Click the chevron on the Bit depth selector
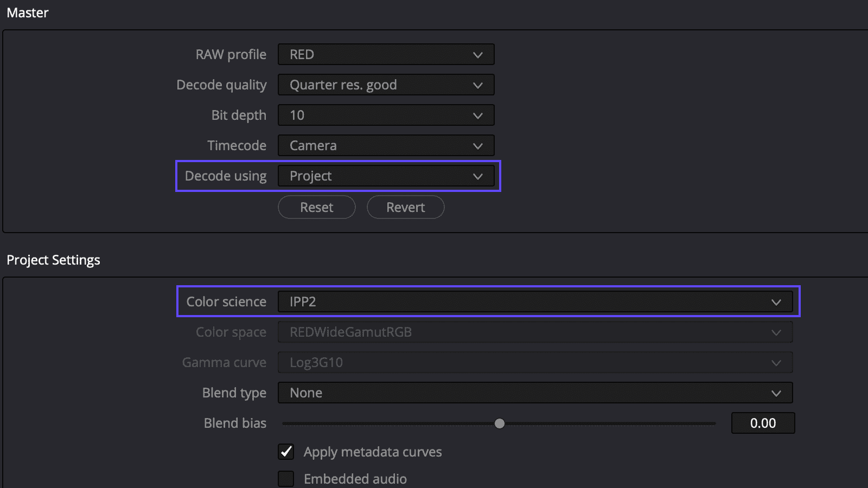Image resolution: width=868 pixels, height=488 pixels. coord(478,115)
